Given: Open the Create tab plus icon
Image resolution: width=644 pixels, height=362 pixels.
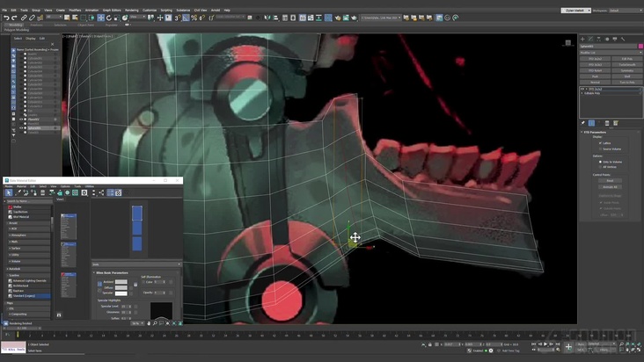Looking at the screenshot, I should pyautogui.click(x=582, y=39).
